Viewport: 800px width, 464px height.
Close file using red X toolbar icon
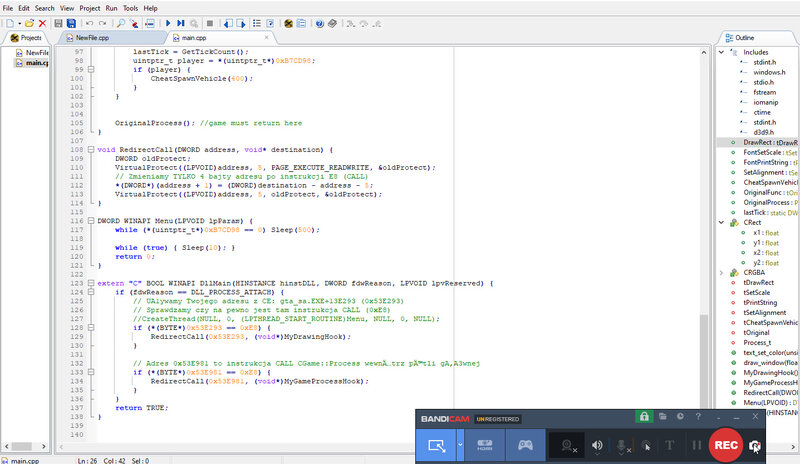[x=42, y=23]
